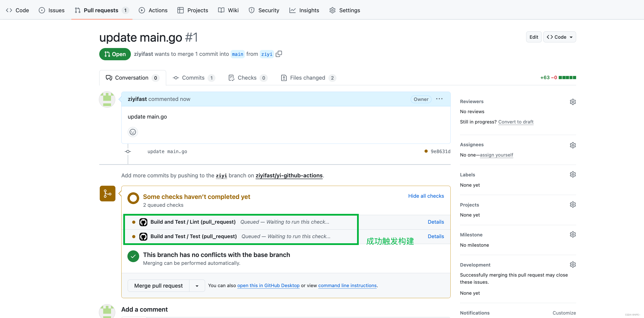Open Reviewers gear settings
The height and width of the screenshot is (318, 644).
pyautogui.click(x=572, y=102)
